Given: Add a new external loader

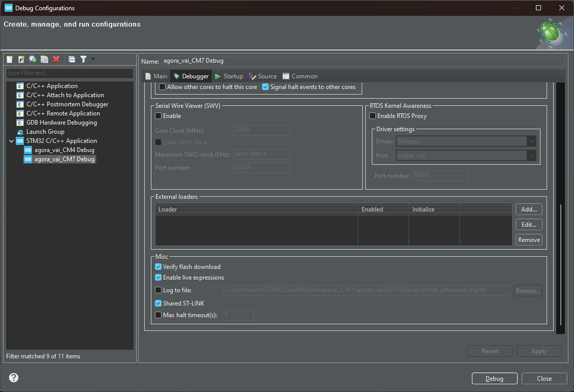Looking at the screenshot, I should (x=528, y=209).
